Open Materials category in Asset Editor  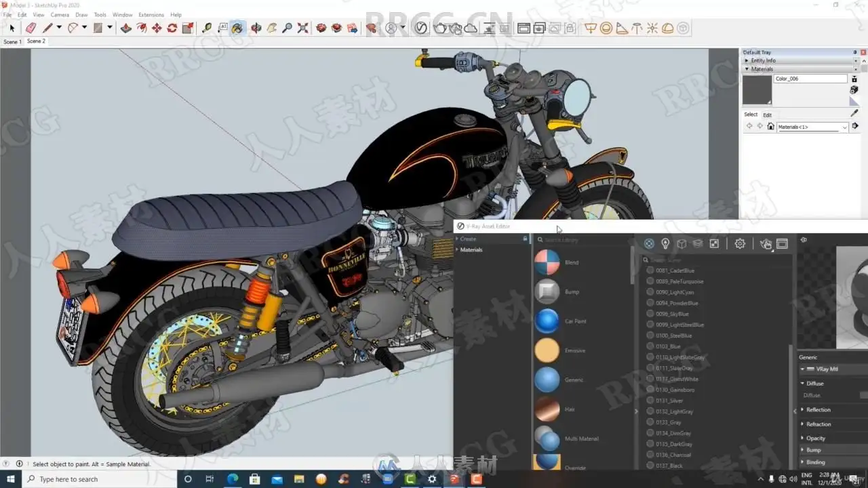click(x=649, y=243)
